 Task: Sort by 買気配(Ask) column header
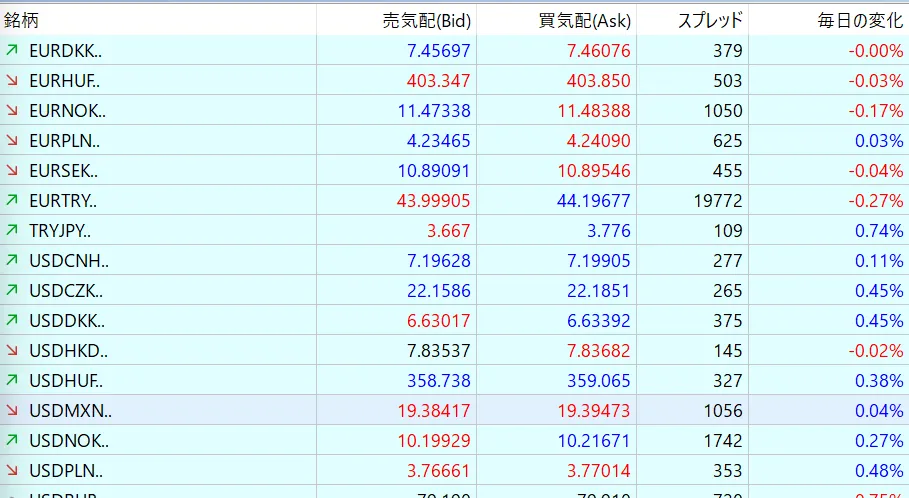point(584,21)
